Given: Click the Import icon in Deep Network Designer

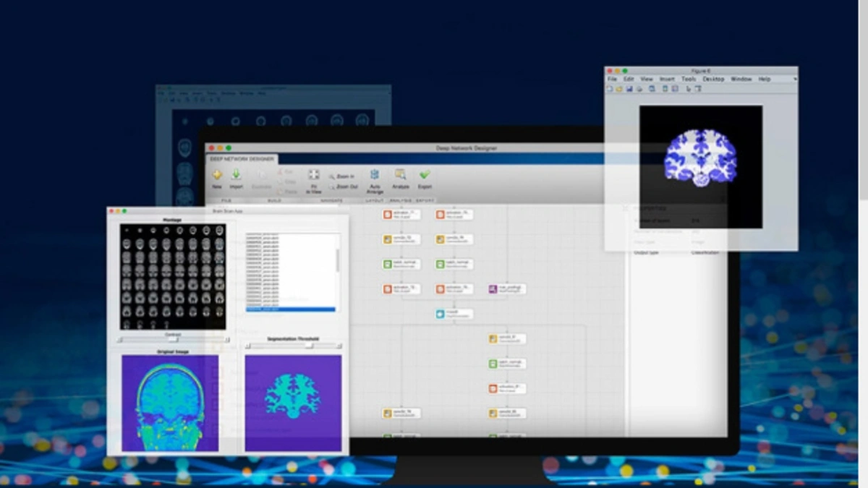Looking at the screenshot, I should pyautogui.click(x=236, y=174).
